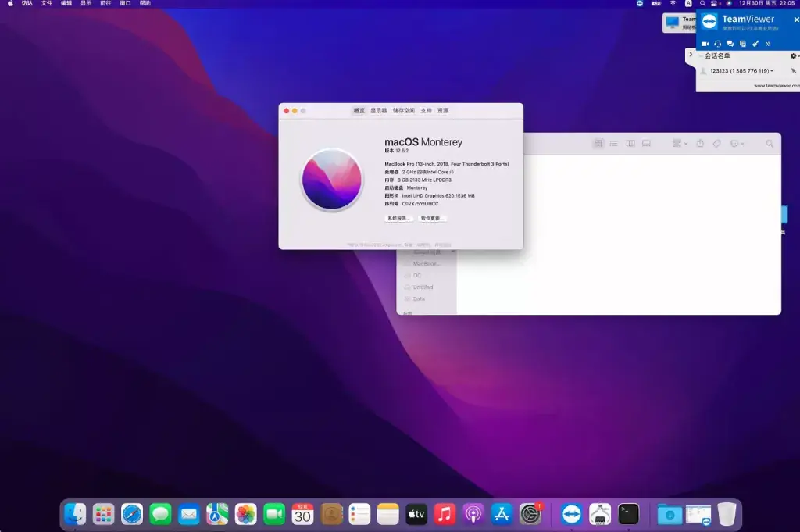The width and height of the screenshot is (800, 532).
Task: Click the Wi-Fi status icon in the menu bar
Action: click(673, 4)
